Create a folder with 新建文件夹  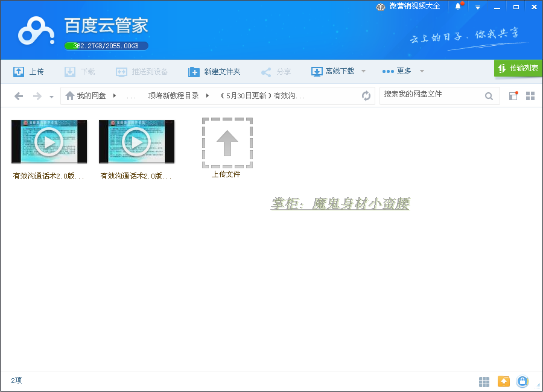[214, 72]
